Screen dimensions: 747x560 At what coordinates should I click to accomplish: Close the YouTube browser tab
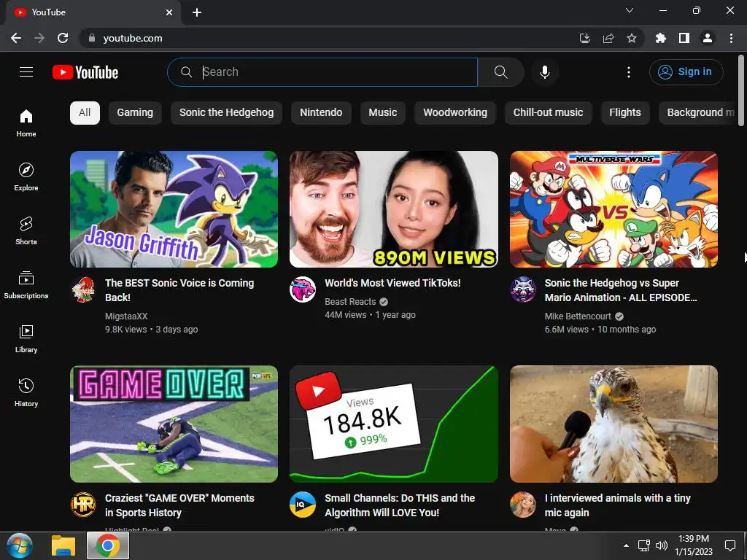(x=169, y=12)
